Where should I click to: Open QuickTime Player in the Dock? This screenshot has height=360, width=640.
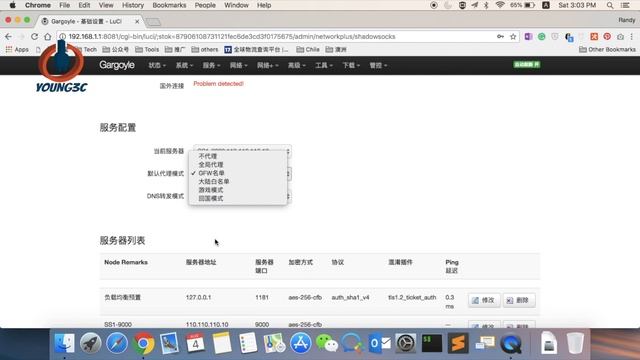point(510,343)
